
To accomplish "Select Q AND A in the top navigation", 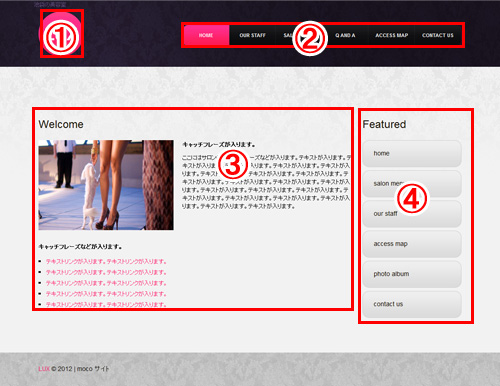I will 345,35.
